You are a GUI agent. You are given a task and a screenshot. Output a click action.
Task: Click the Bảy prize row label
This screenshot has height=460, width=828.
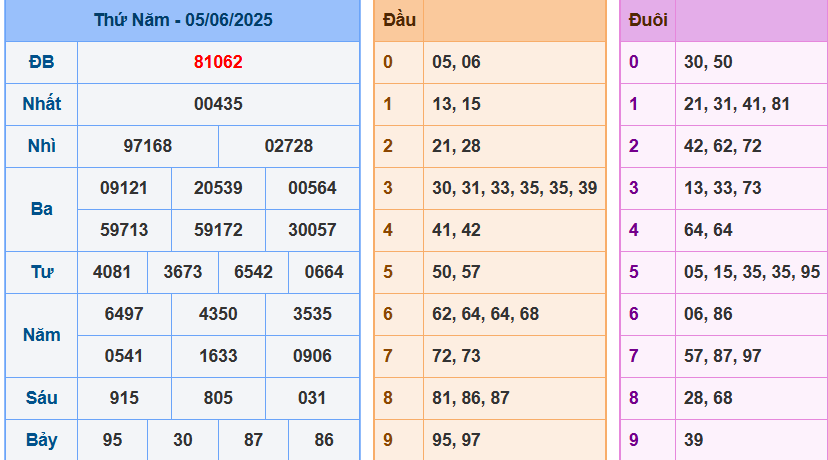41,440
